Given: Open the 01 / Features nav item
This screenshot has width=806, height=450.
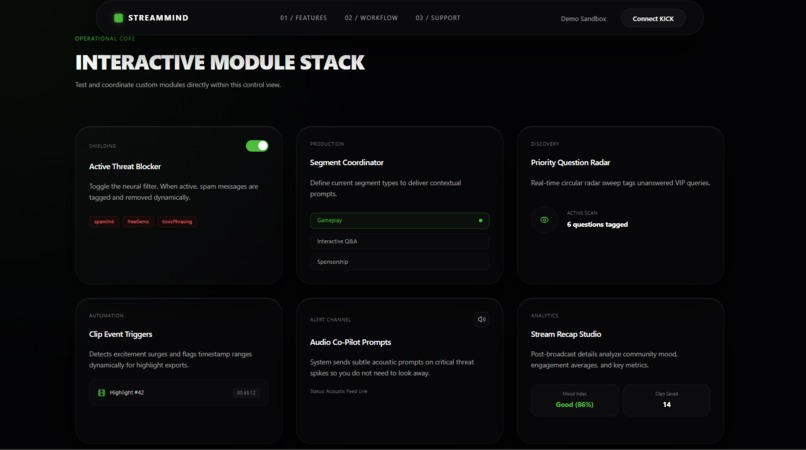Looking at the screenshot, I should tap(303, 18).
